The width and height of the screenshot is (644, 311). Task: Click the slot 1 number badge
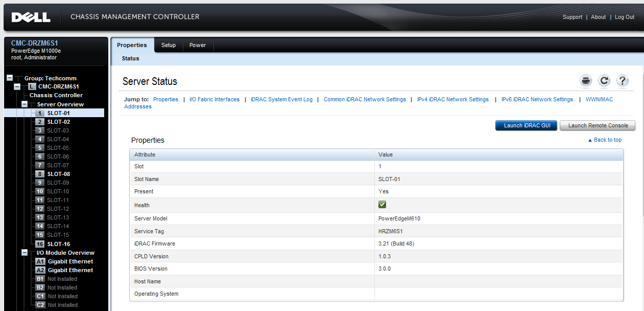pos(40,113)
